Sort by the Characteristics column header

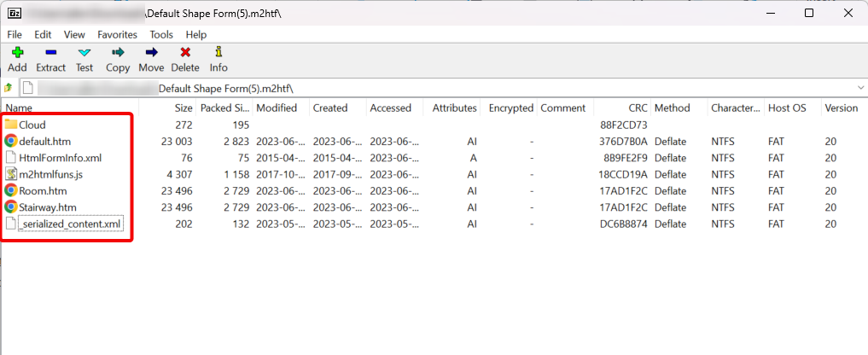pyautogui.click(x=736, y=108)
